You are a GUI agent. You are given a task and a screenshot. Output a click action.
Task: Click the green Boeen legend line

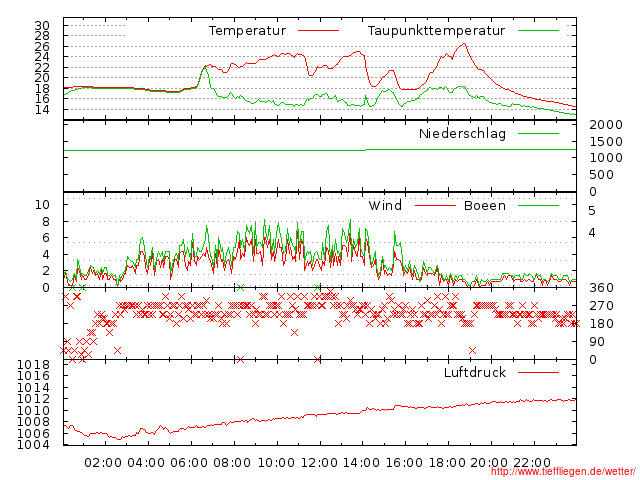[538, 205]
